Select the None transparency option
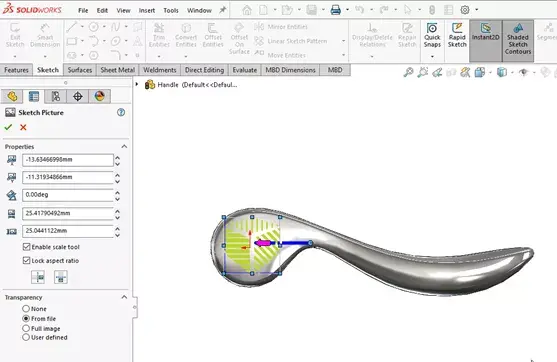 26,308
